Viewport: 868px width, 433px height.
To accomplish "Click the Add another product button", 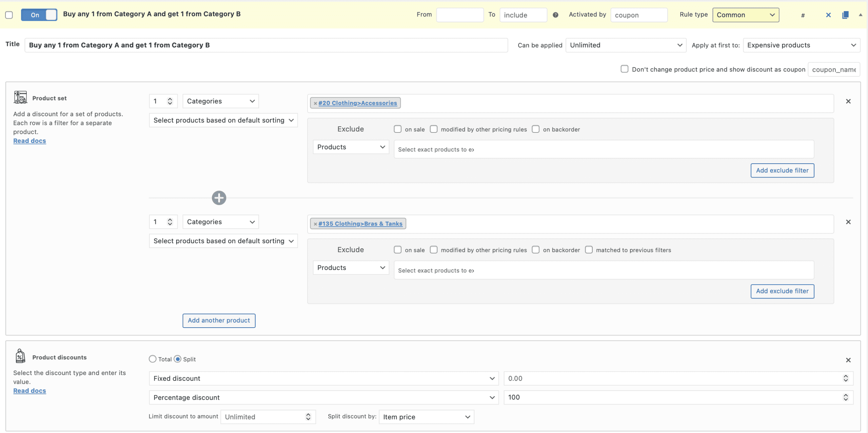I will tap(219, 321).
